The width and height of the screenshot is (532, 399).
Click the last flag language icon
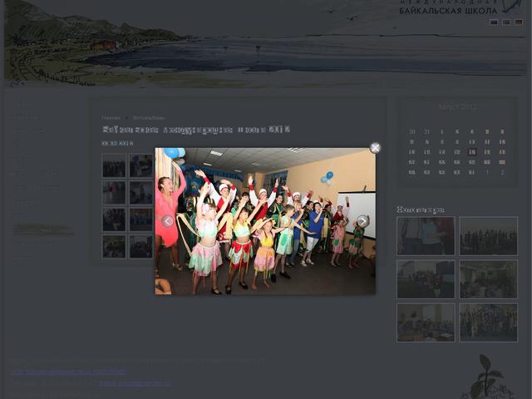pos(519,22)
